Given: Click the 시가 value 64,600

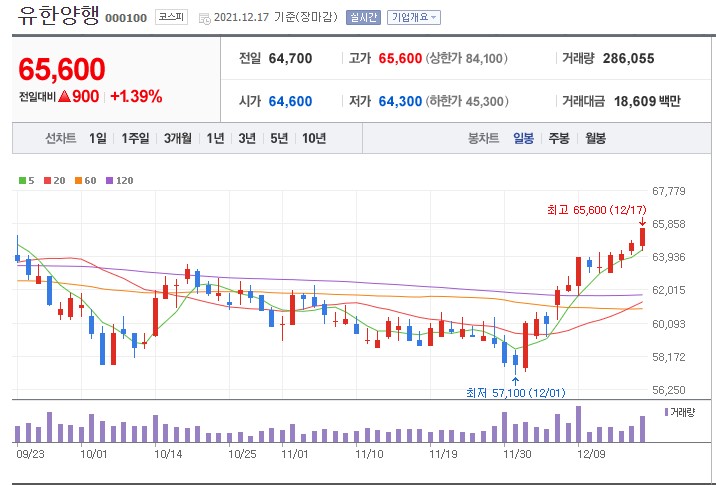Looking at the screenshot, I should coord(290,101).
